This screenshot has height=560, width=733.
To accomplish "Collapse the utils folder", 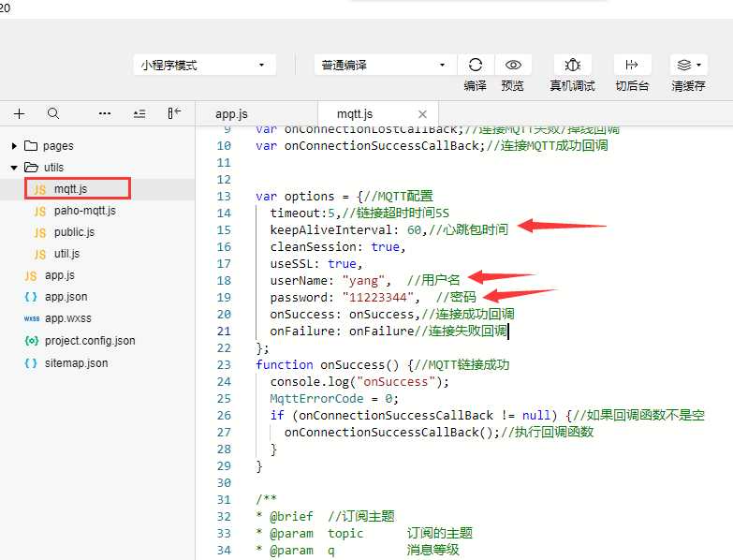I will tap(14, 168).
